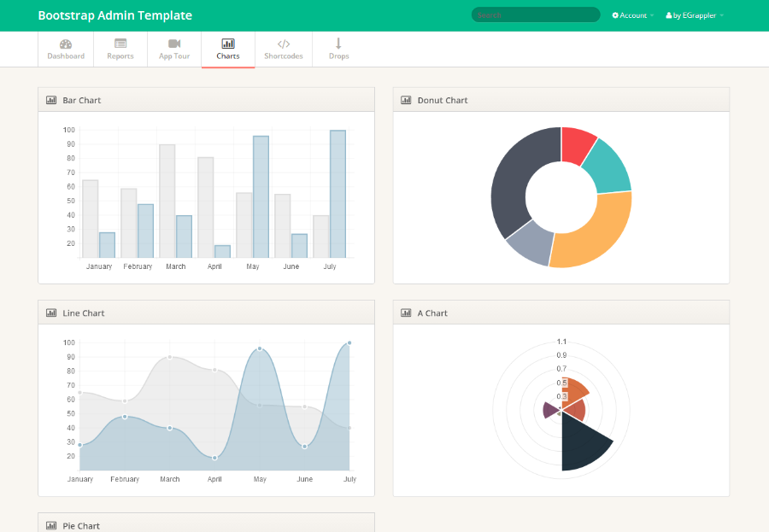Click the Reports list icon

pos(120,44)
